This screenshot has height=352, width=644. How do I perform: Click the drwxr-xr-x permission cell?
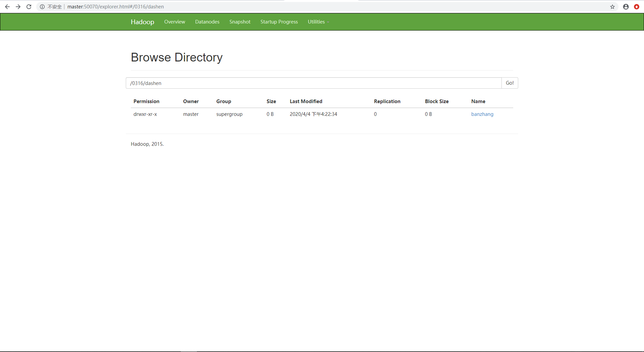(x=145, y=114)
